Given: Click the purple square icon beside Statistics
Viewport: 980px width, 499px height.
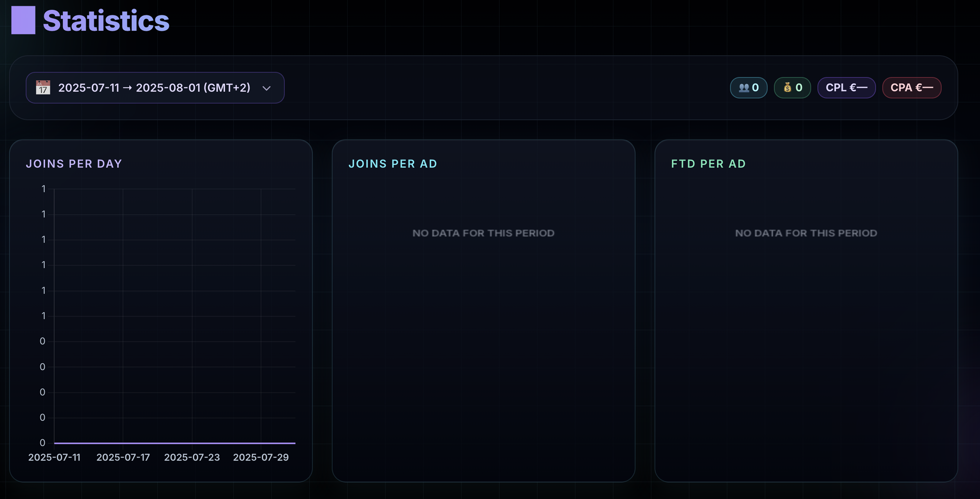Looking at the screenshot, I should tap(23, 20).
